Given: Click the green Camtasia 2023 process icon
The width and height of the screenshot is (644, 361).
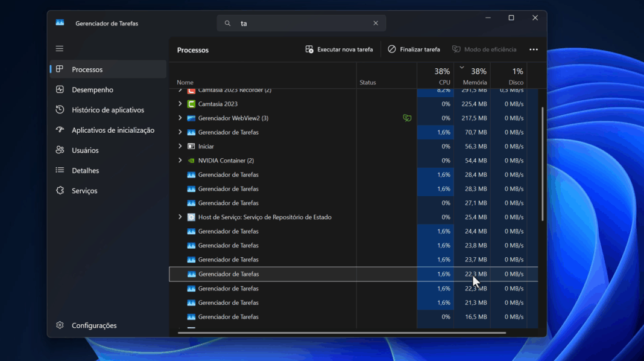Looking at the screenshot, I should coord(191,104).
